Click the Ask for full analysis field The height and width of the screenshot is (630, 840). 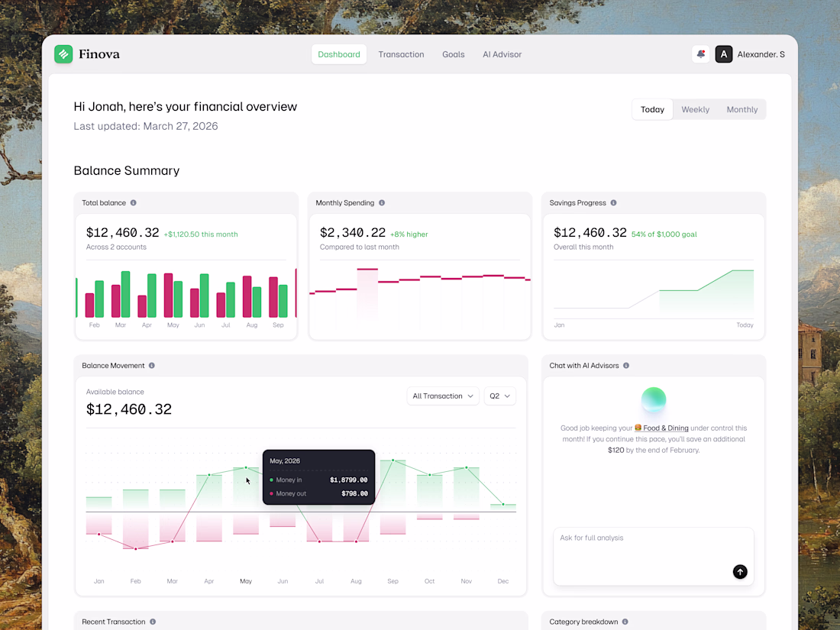(x=654, y=556)
